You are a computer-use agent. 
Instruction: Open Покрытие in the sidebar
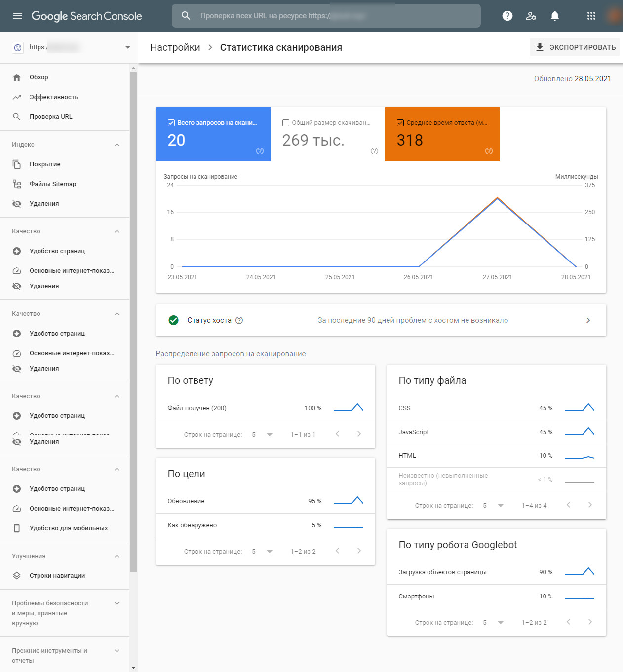point(45,164)
